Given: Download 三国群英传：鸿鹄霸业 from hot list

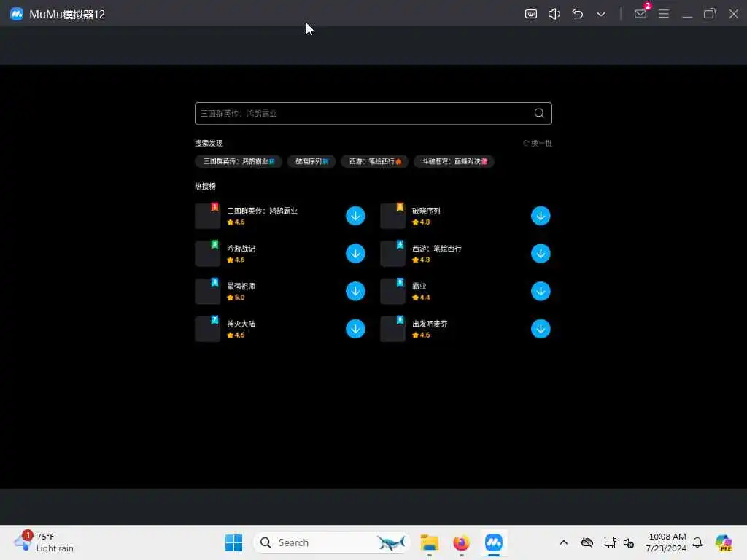Looking at the screenshot, I should [355, 216].
